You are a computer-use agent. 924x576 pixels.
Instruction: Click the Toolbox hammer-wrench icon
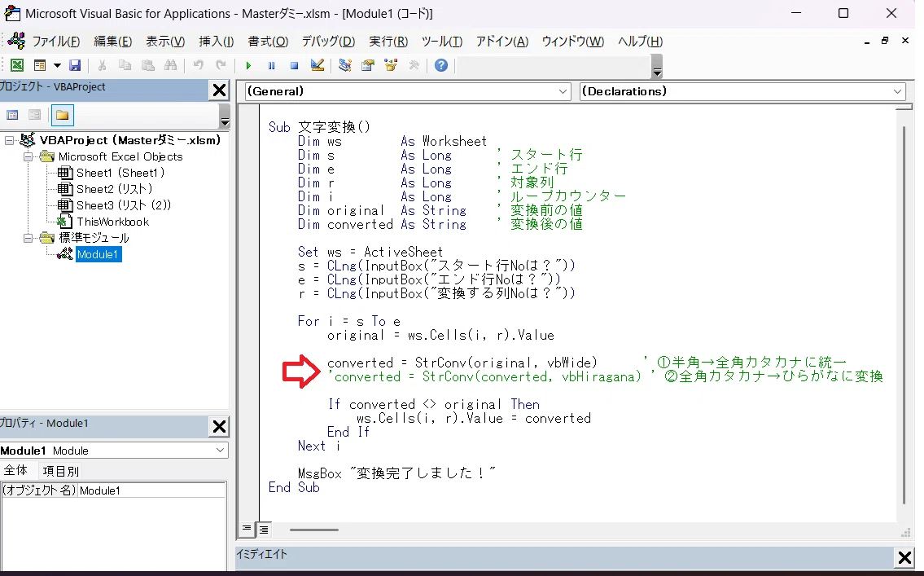[x=414, y=65]
